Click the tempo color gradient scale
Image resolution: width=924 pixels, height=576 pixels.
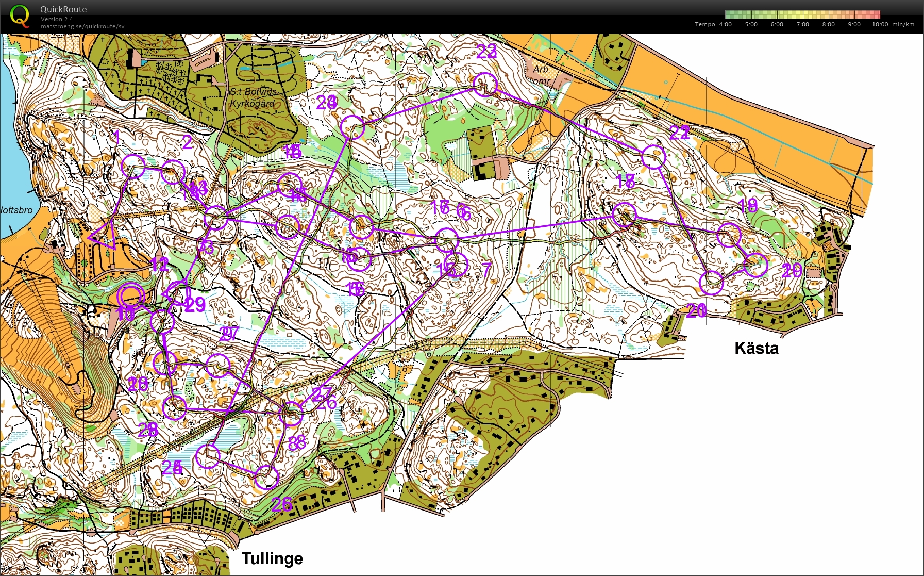click(803, 14)
